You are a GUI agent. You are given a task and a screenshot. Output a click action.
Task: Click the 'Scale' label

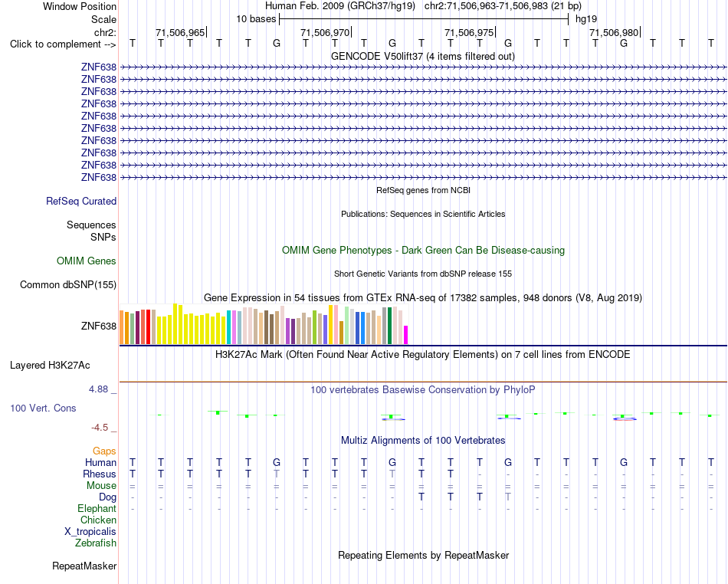[103, 19]
